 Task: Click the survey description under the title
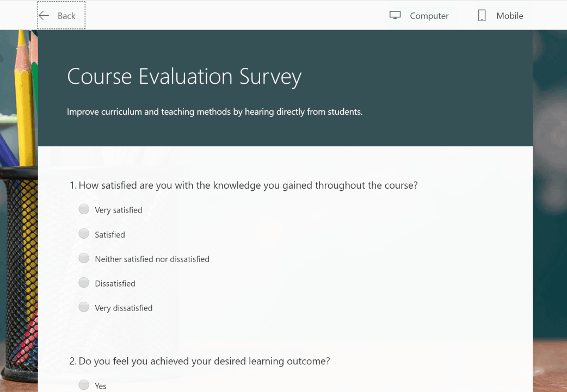pyautogui.click(x=214, y=112)
